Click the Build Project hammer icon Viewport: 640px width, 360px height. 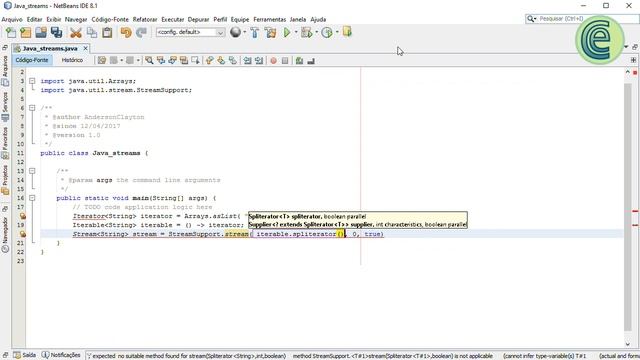[x=254, y=32]
